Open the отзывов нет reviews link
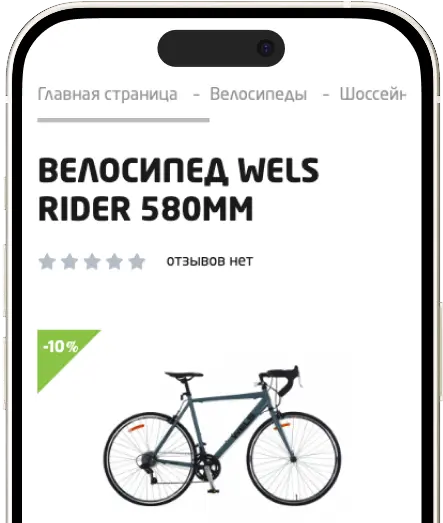The image size is (443, 523). click(209, 261)
